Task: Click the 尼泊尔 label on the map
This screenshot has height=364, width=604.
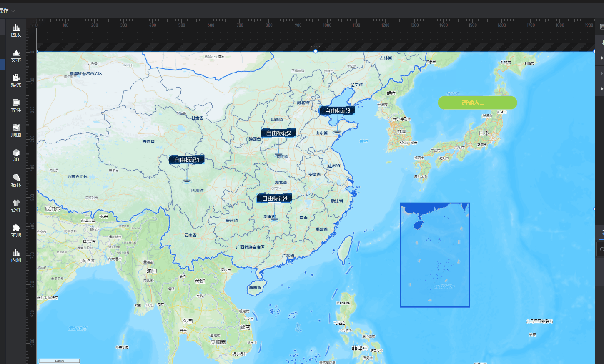Action: click(x=53, y=209)
